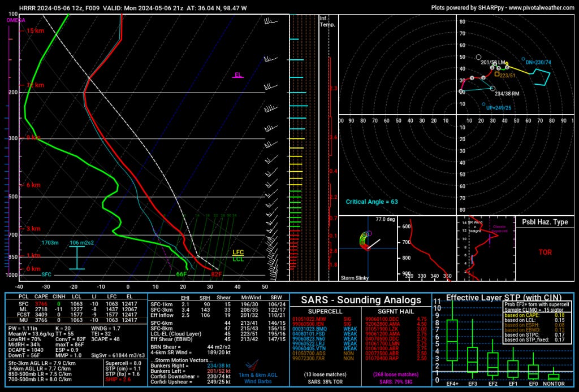The image size is (579, 392).
Task: Click the Effective Layer STP (with CIN) title
Action: coord(504,298)
